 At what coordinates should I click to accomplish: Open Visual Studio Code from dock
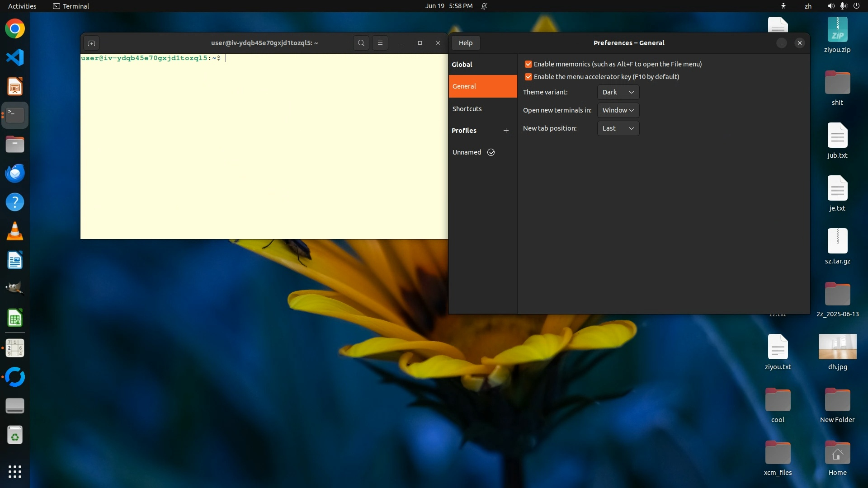click(15, 58)
